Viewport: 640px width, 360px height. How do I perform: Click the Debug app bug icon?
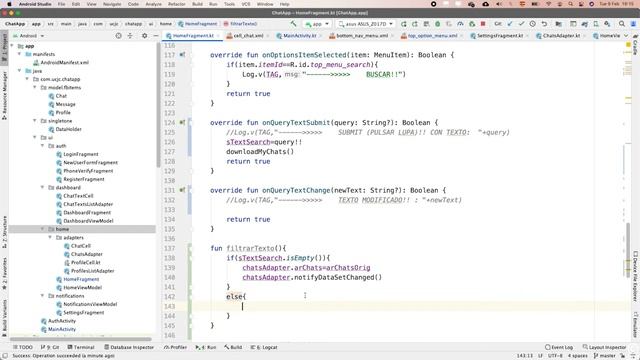click(x=438, y=24)
